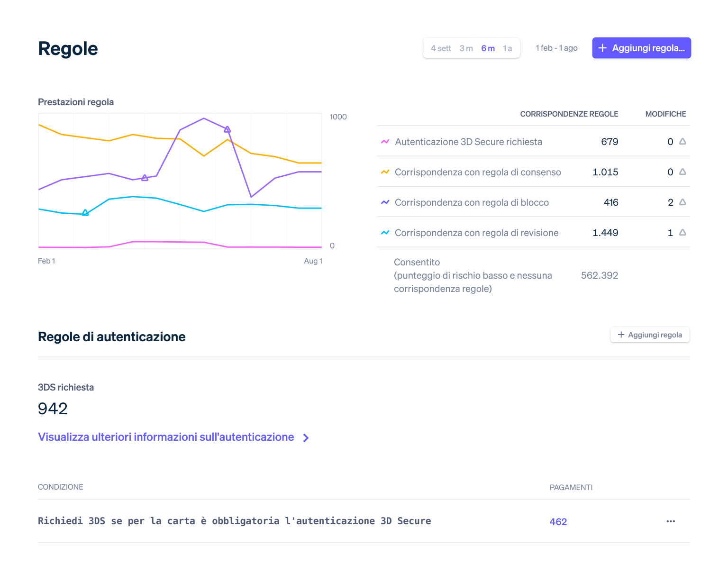
Task: Click the purple triangle marker on lower purple line
Action: tap(145, 178)
